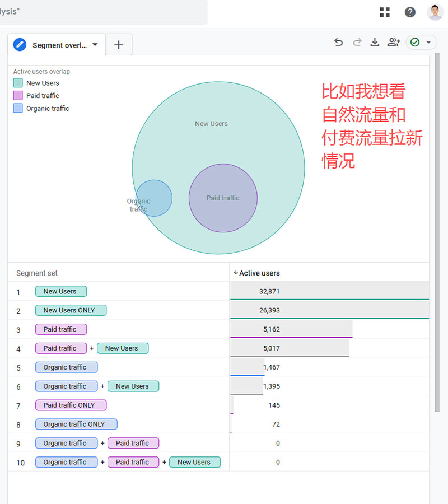Viewport: 448px width, 504px height.
Task: Open the user account avatar
Action: click(435, 12)
